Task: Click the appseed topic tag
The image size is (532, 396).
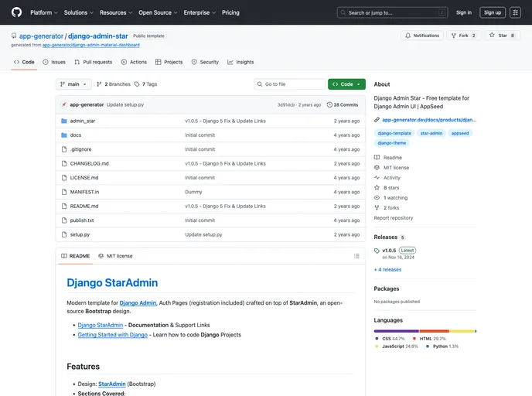Action: pos(460,133)
